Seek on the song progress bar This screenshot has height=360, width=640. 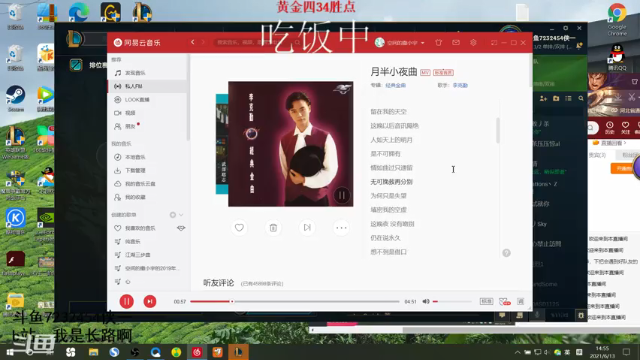[x=294, y=301]
